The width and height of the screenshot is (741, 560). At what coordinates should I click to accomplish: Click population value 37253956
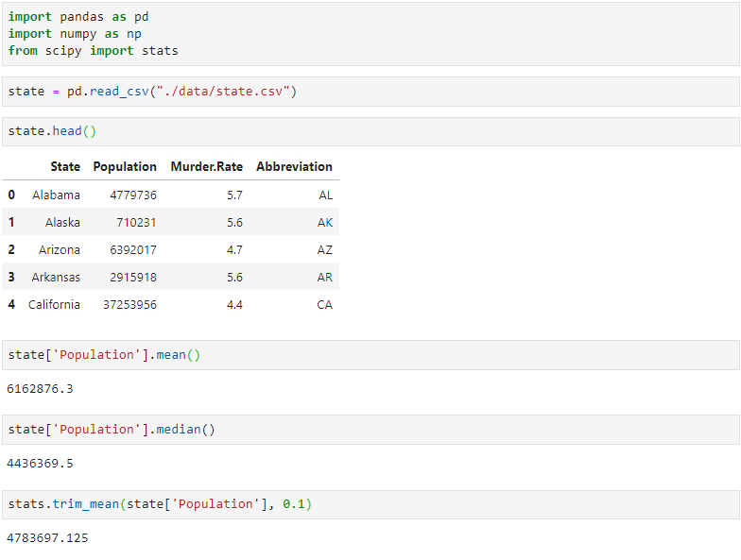click(x=130, y=304)
